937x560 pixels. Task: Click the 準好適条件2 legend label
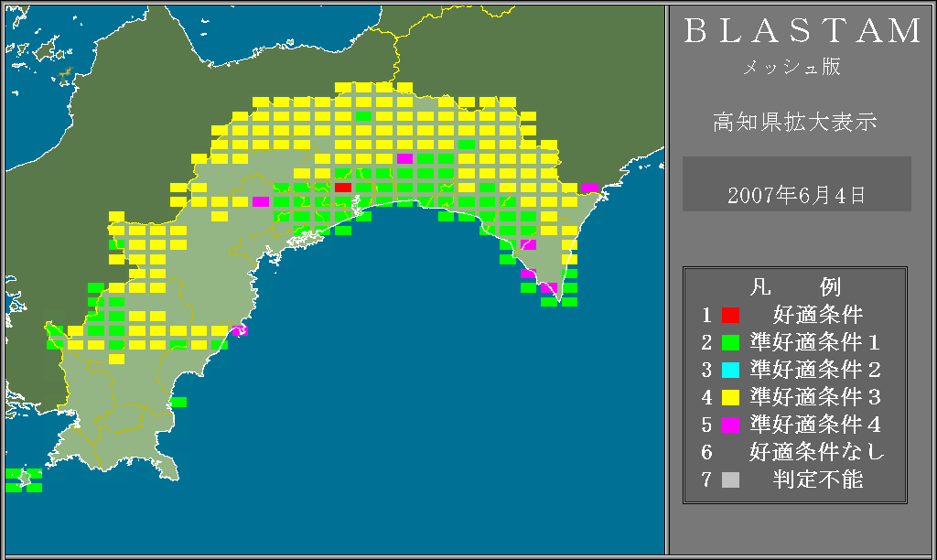click(x=815, y=370)
